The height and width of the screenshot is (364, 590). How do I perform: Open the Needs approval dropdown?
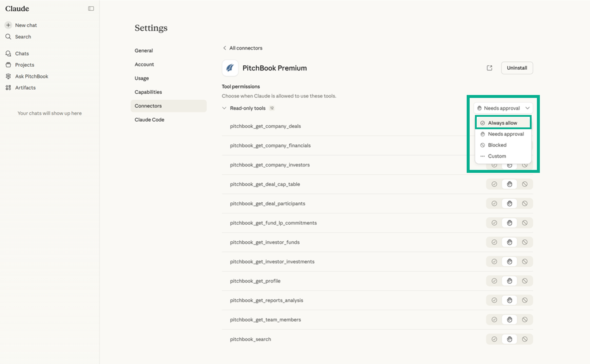click(x=503, y=108)
